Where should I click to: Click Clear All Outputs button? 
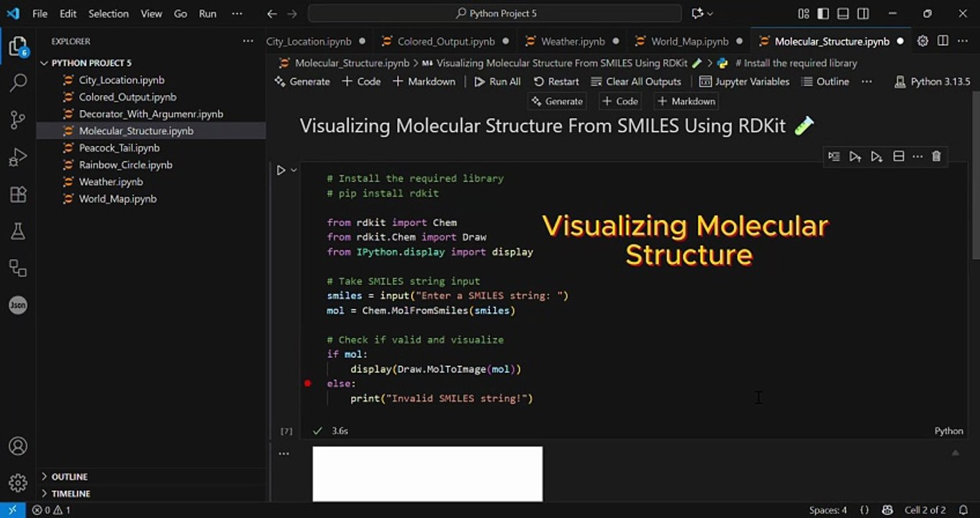point(635,81)
